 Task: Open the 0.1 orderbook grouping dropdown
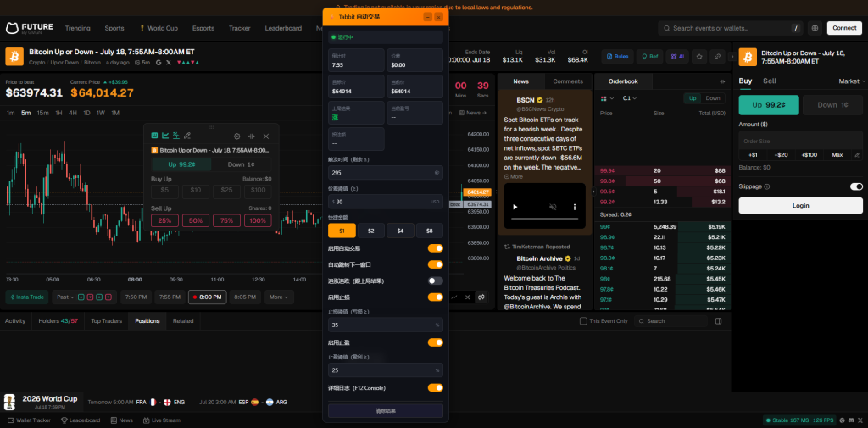(630, 98)
